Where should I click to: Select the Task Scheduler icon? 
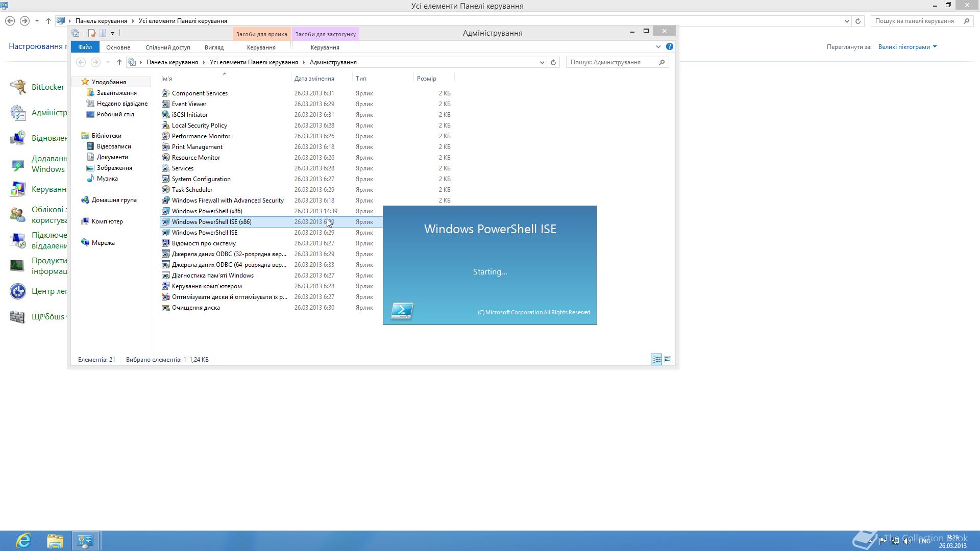click(x=165, y=190)
